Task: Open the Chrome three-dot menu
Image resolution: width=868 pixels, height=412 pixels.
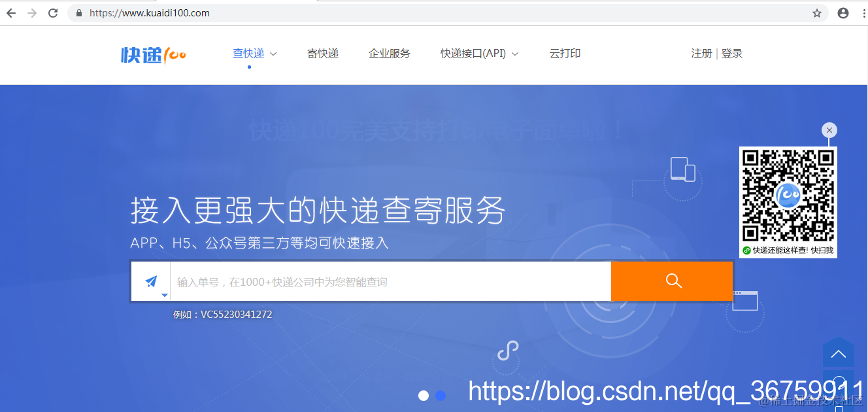Action: tap(864, 12)
